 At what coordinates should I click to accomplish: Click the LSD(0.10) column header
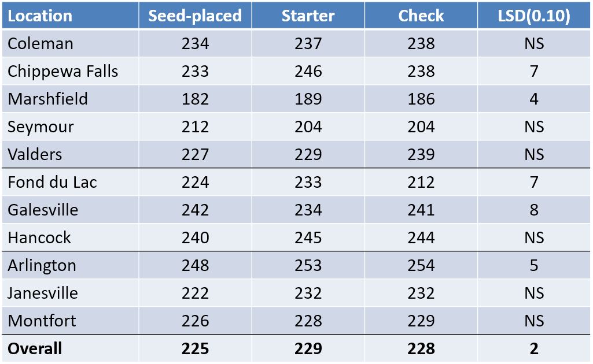(x=533, y=16)
